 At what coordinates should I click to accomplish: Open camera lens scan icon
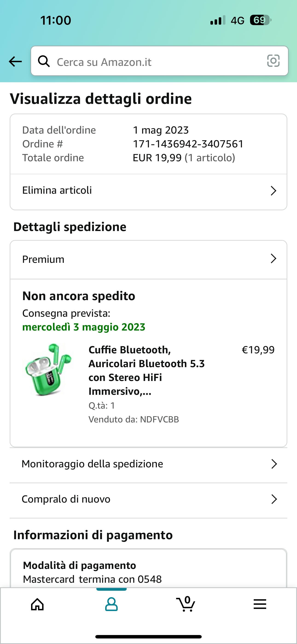pyautogui.click(x=273, y=61)
